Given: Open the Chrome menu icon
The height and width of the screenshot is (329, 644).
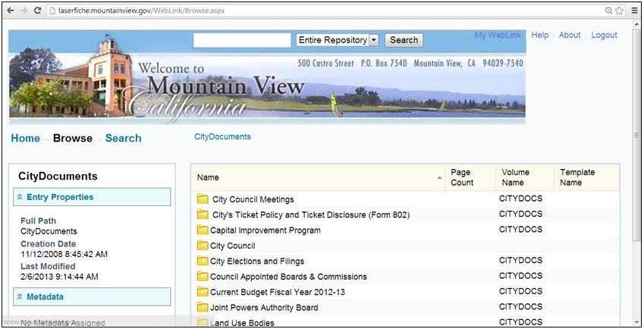Looking at the screenshot, I should pyautogui.click(x=634, y=11).
